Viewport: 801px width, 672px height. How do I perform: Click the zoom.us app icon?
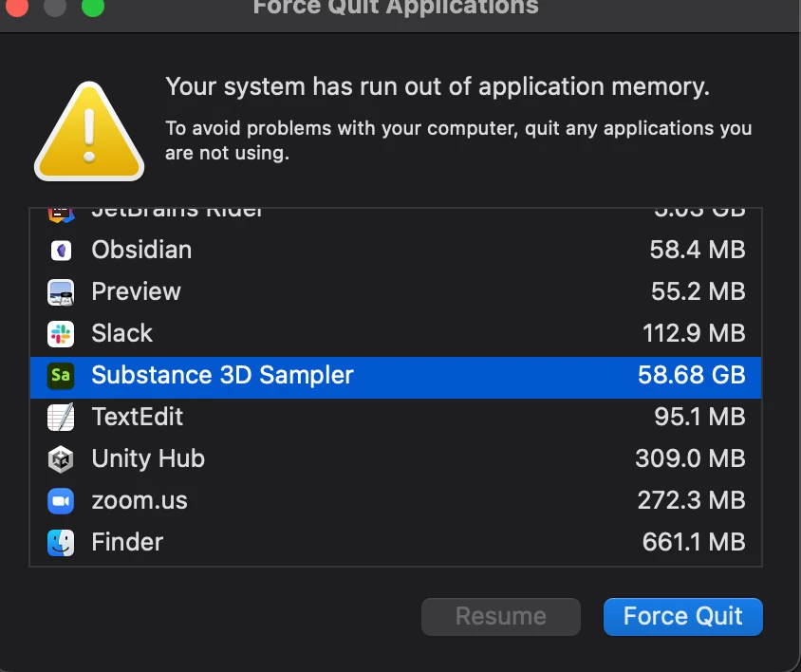[x=61, y=501]
